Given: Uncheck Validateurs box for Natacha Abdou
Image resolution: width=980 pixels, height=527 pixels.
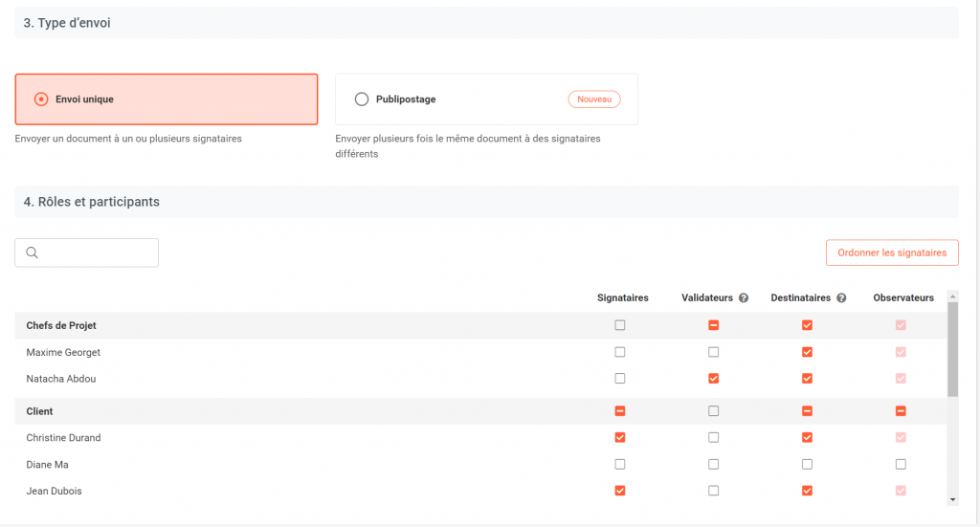Looking at the screenshot, I should pyautogui.click(x=713, y=379).
